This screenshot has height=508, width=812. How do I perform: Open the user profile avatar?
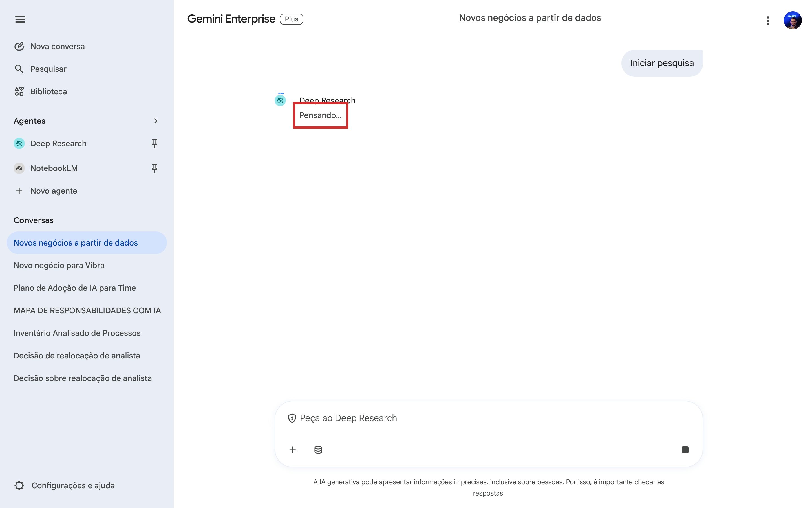(x=793, y=21)
